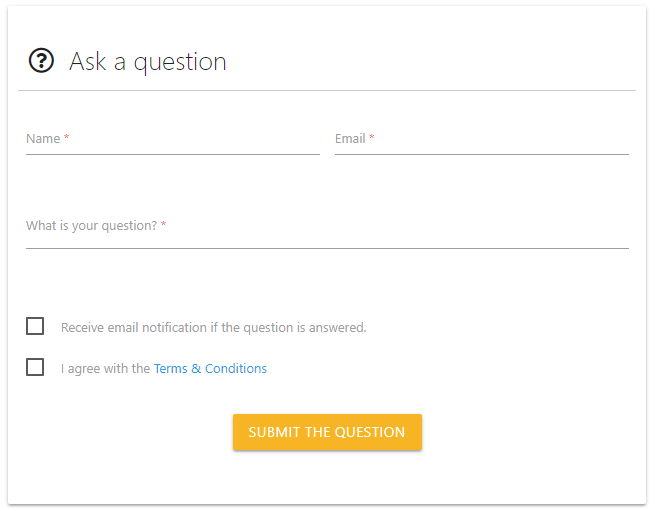This screenshot has height=511, width=655.
Task: Click the "What is your question?" label
Action: pos(91,226)
